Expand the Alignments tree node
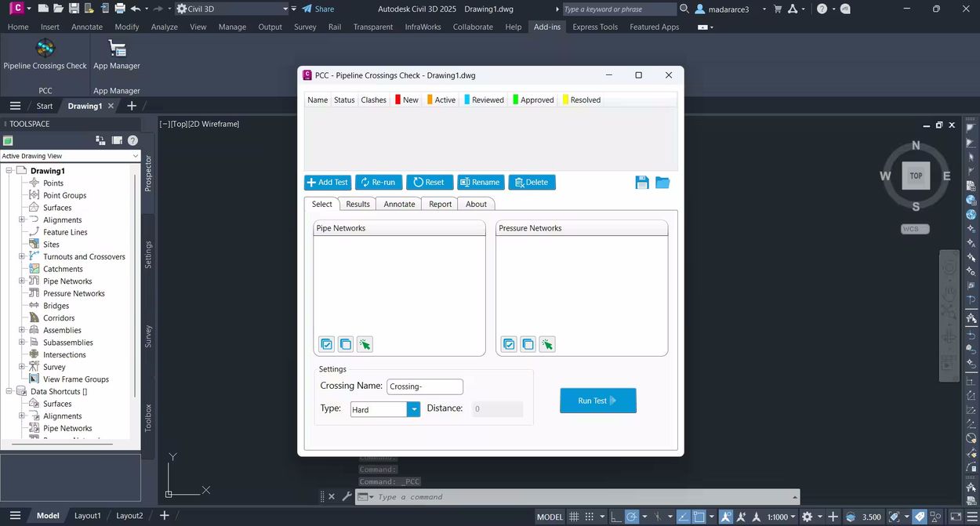Screen dimensions: 980x526 coord(22,220)
